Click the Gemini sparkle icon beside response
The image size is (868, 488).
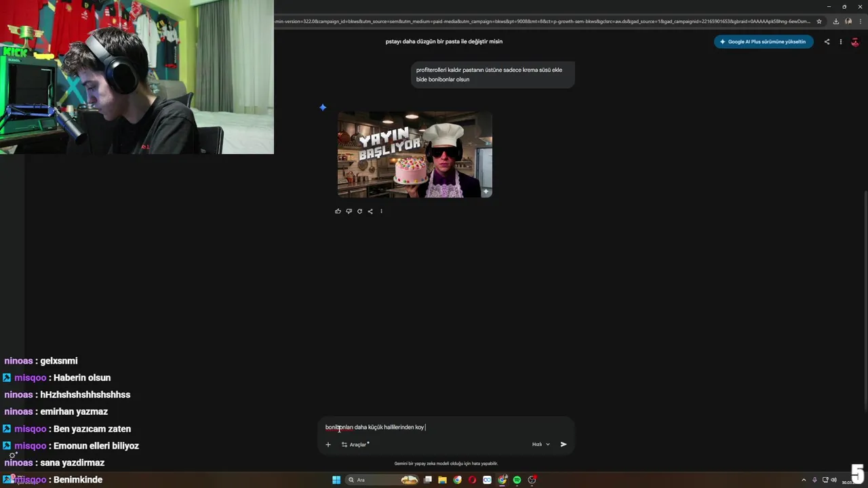pos(323,107)
